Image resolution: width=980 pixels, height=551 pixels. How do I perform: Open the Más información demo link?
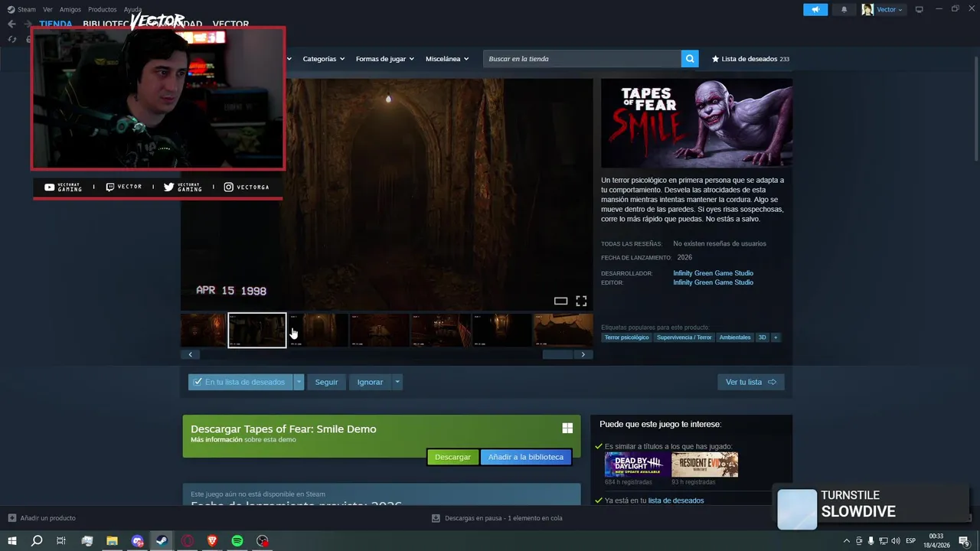coord(217,440)
